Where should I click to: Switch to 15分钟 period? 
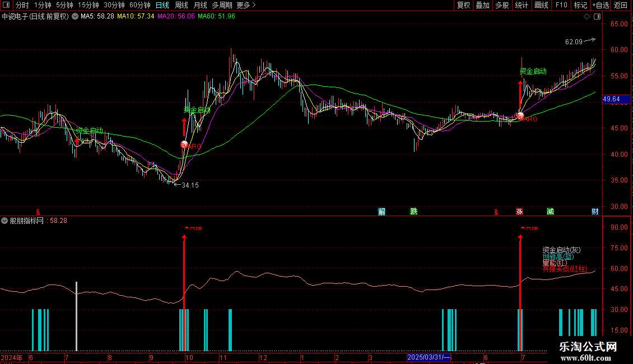(89, 5)
